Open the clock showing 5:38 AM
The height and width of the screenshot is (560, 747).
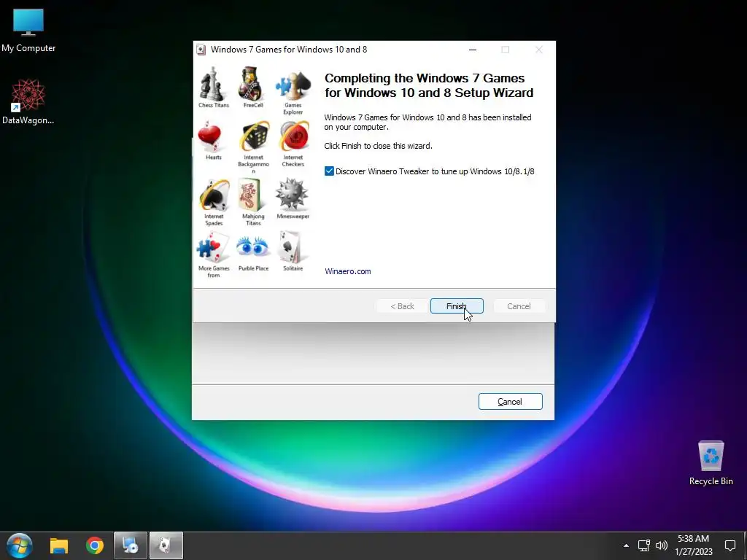(694, 545)
